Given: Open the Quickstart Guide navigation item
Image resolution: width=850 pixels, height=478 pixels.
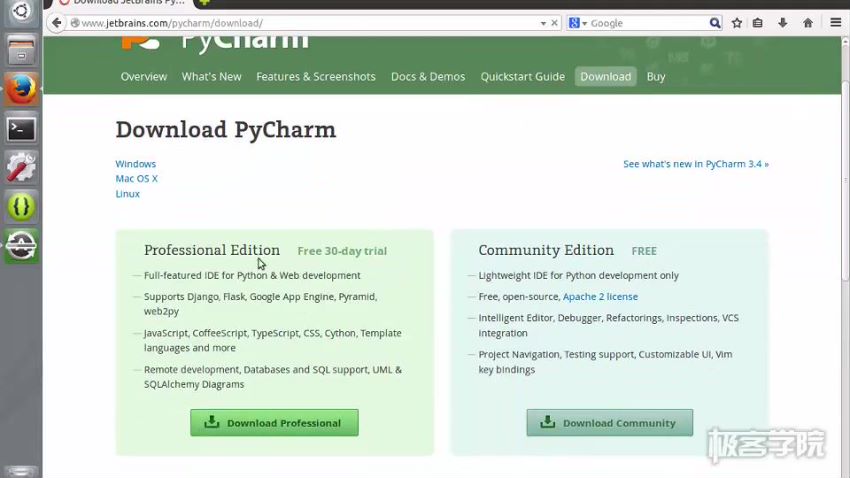Looking at the screenshot, I should click(x=523, y=76).
